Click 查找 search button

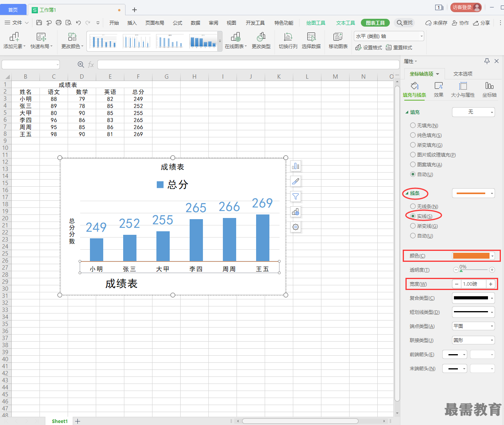(405, 23)
